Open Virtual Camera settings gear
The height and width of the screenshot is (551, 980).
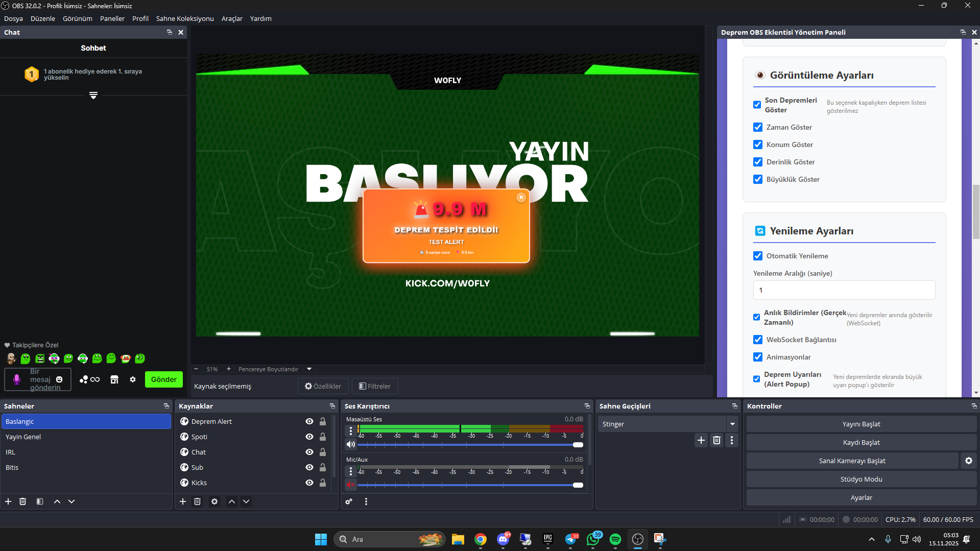968,461
